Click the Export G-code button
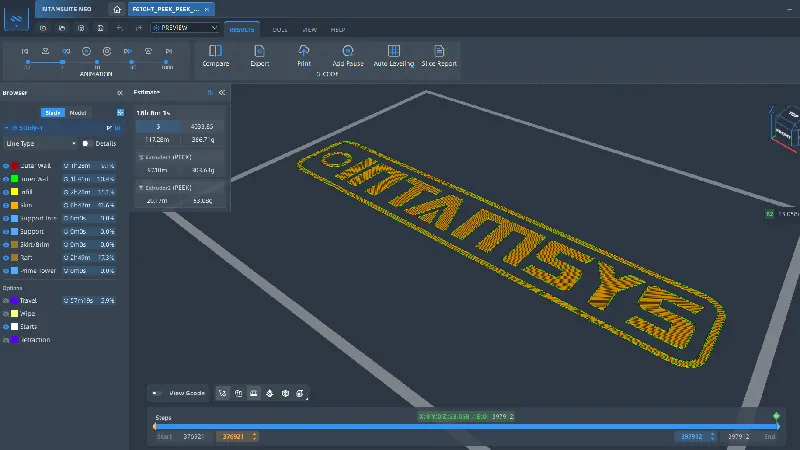Viewport: 800px width, 450px height. click(259, 56)
